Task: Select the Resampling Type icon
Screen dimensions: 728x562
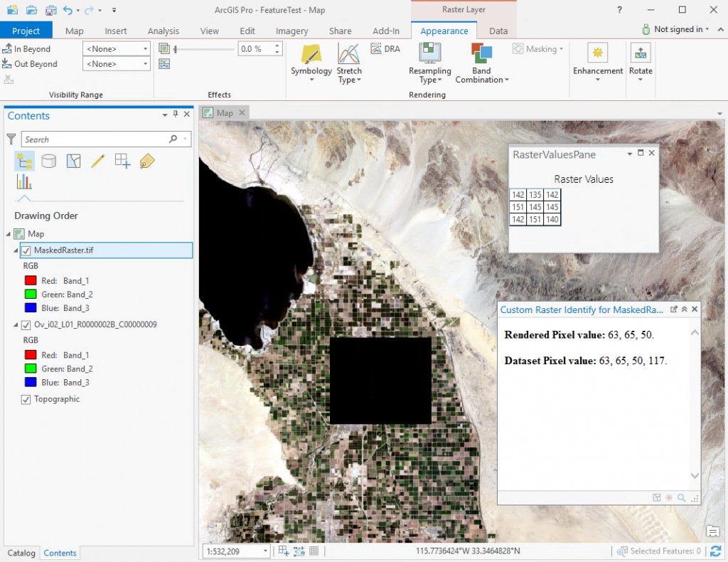Action: [x=430, y=53]
